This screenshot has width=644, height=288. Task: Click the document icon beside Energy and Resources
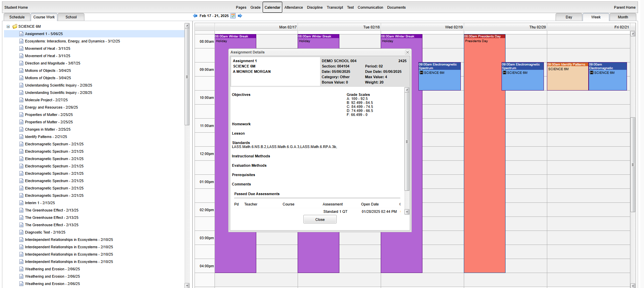pyautogui.click(x=21, y=107)
